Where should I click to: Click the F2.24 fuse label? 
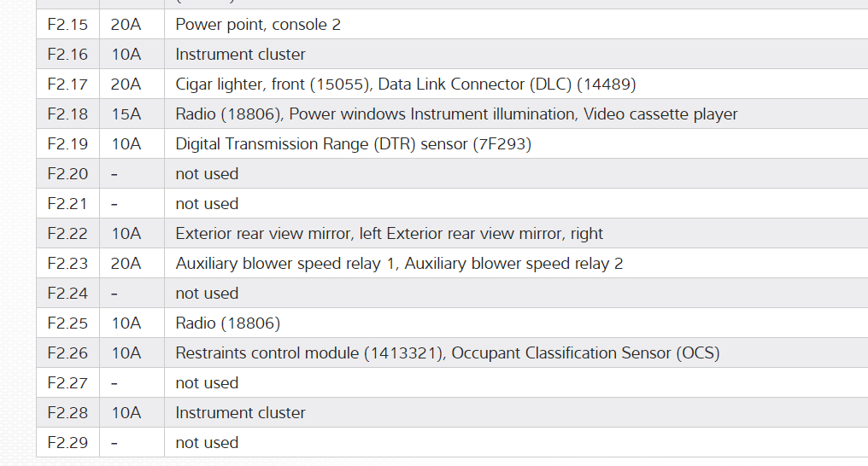(x=67, y=294)
